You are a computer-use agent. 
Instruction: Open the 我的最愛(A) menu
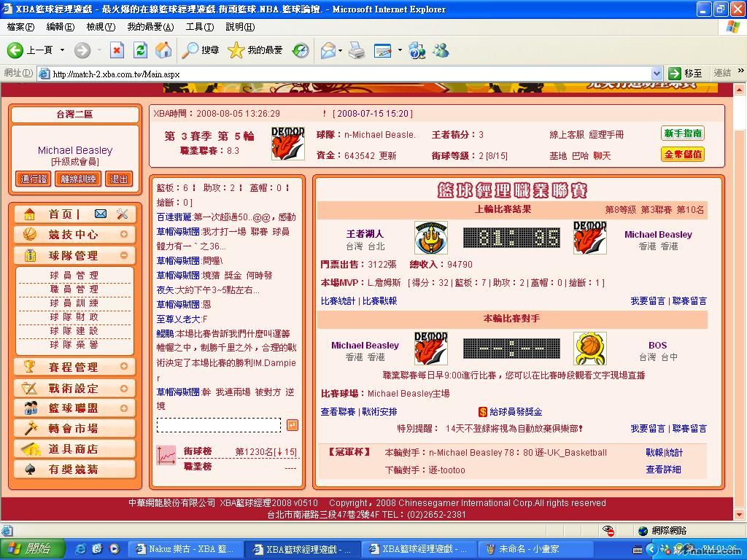pyautogui.click(x=150, y=27)
